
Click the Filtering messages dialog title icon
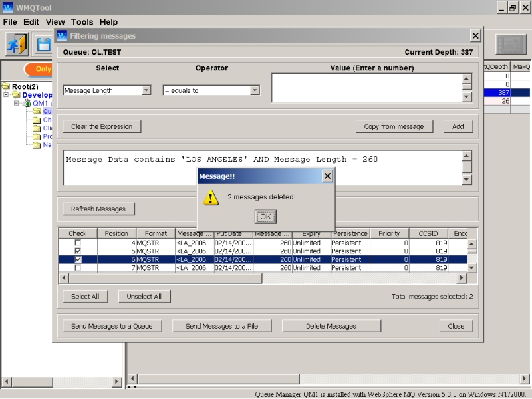(61, 36)
